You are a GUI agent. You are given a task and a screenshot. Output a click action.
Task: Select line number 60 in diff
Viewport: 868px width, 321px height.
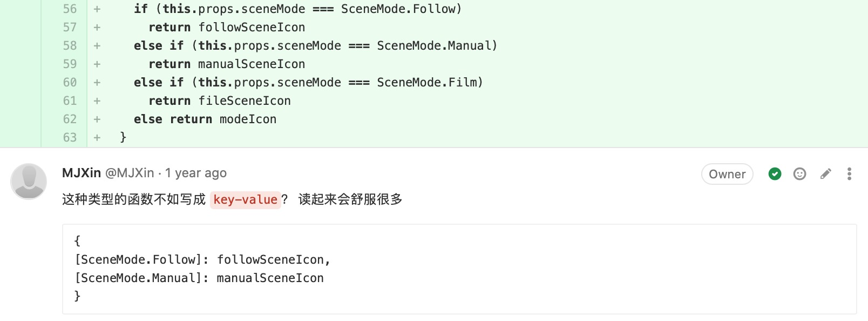(x=70, y=83)
